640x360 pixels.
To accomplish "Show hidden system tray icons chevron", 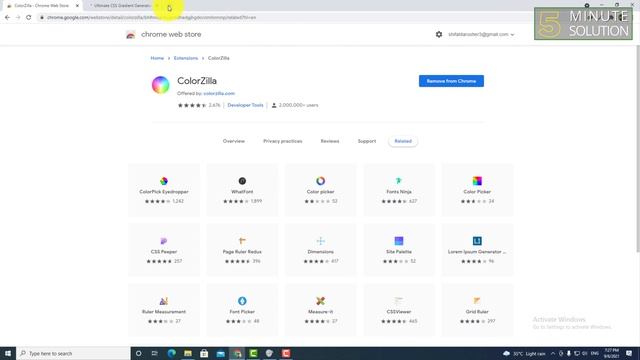I will point(553,353).
